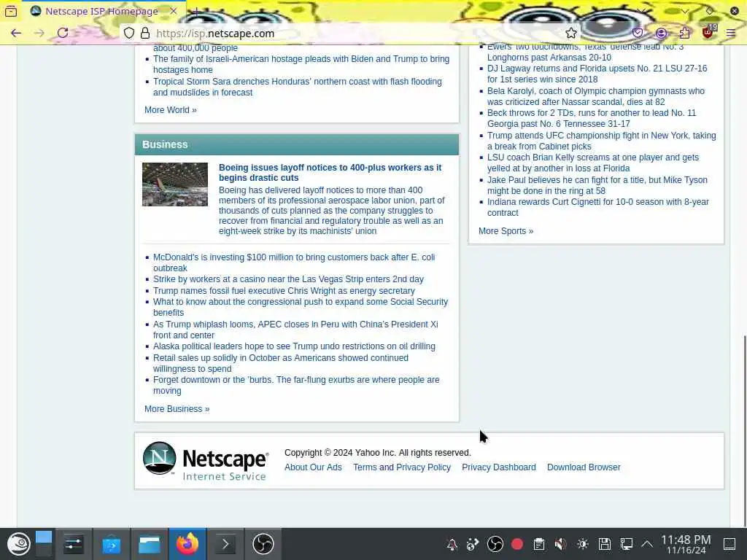The width and height of the screenshot is (747, 560).
Task: Open the uBlock Origin extension icon
Action: click(708, 32)
